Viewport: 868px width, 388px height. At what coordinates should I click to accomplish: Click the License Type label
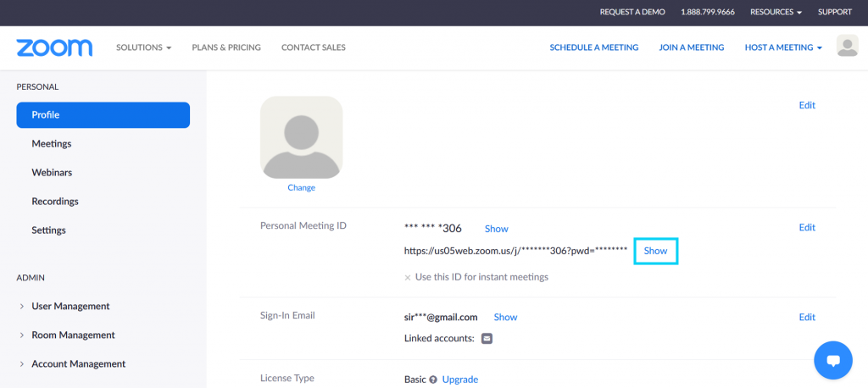tap(287, 379)
